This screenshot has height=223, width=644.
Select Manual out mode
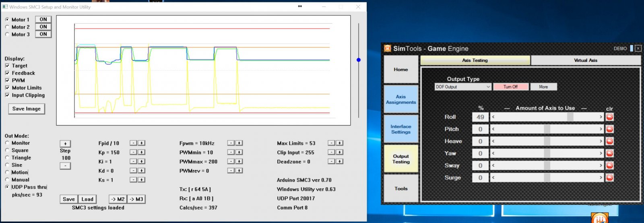tap(7, 180)
